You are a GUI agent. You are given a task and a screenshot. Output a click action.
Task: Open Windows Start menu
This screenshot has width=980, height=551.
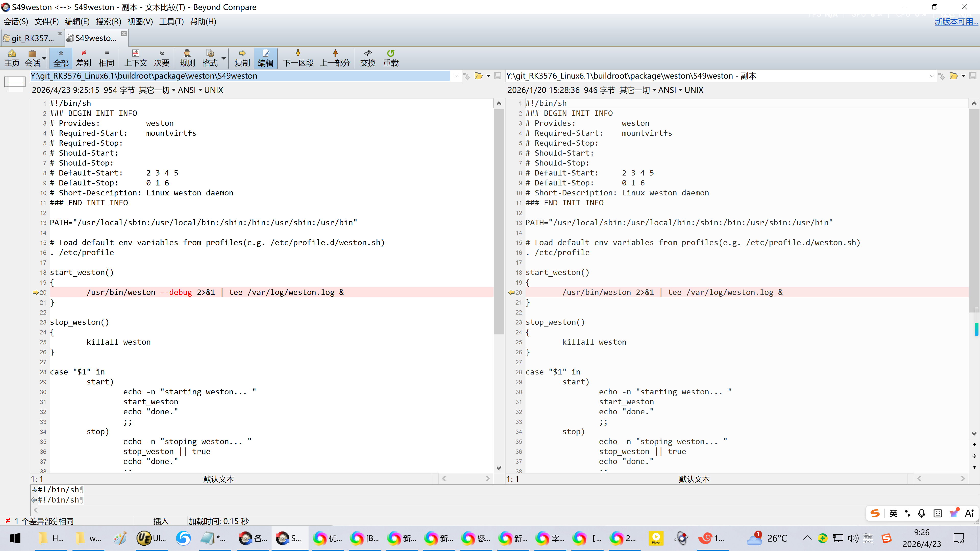point(15,538)
